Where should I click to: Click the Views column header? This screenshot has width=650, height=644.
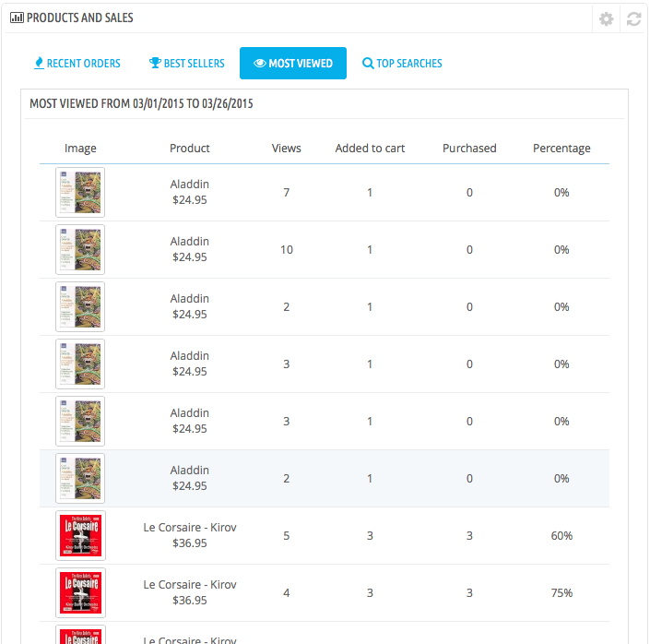[287, 149]
